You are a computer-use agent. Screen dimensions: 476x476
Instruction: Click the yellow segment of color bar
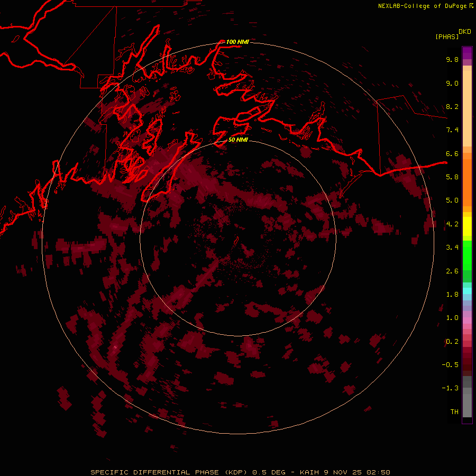coord(467,226)
